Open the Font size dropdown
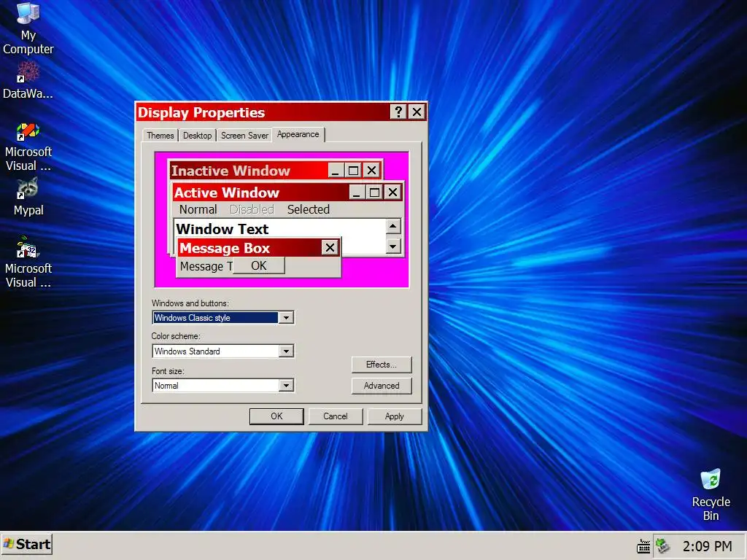Screen dimensions: 747x560 [286, 385]
